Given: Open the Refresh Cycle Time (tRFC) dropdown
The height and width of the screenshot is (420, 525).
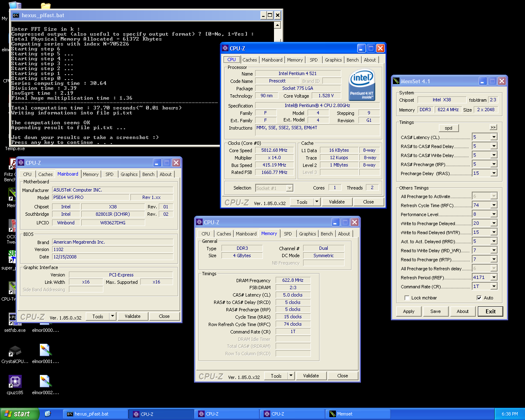Looking at the screenshot, I should point(494,205).
